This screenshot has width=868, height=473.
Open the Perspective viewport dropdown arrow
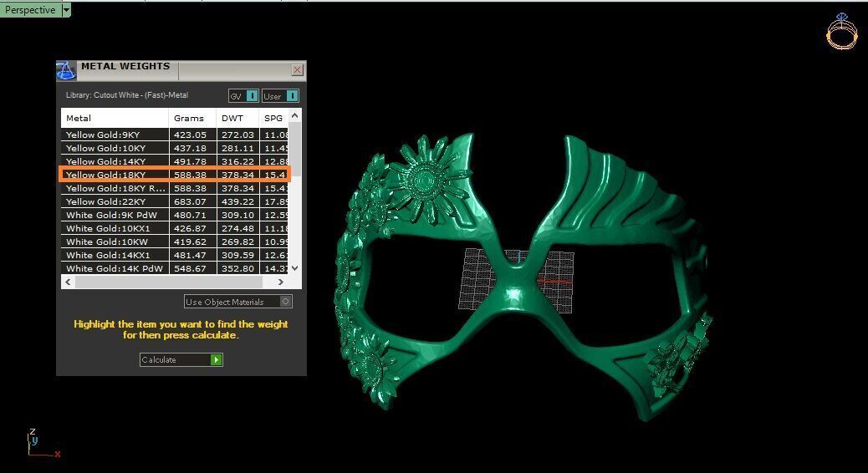point(66,9)
